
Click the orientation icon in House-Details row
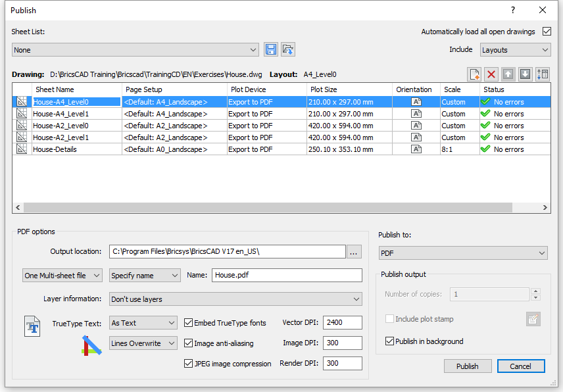pos(416,149)
